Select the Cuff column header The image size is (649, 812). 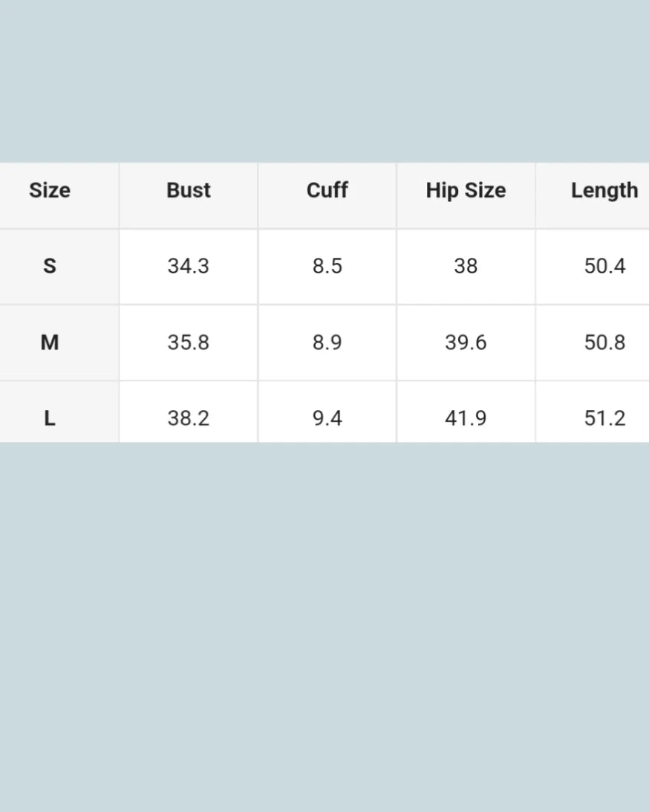click(x=327, y=190)
